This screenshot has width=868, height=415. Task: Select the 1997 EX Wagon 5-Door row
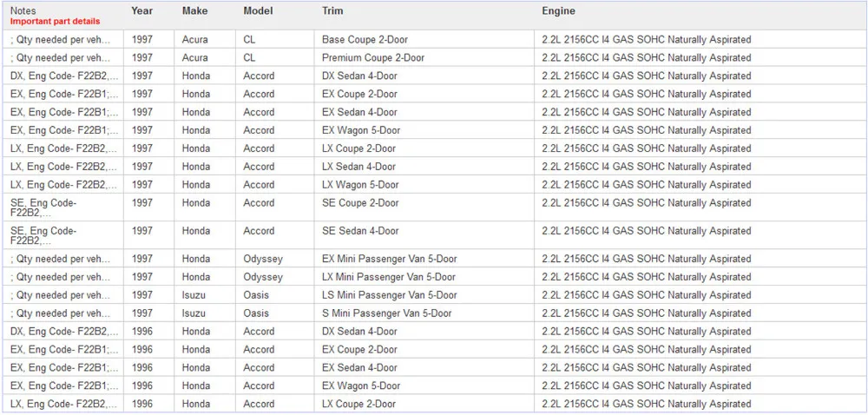click(x=434, y=130)
